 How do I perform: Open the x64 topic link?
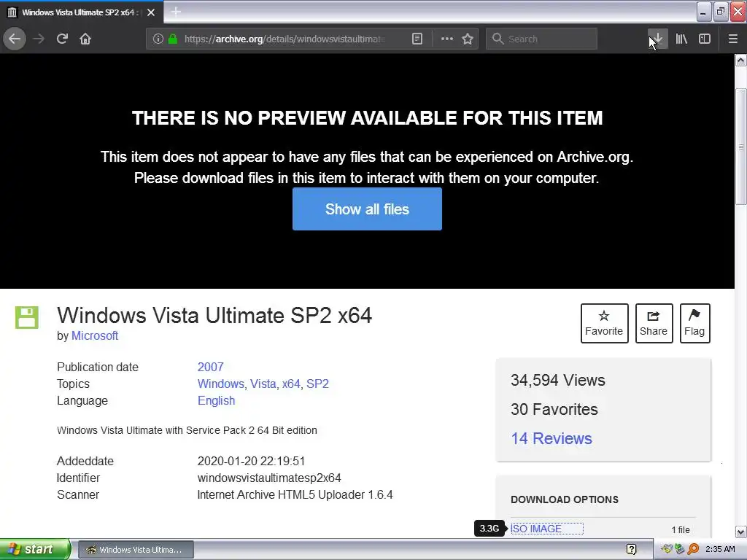click(x=291, y=384)
